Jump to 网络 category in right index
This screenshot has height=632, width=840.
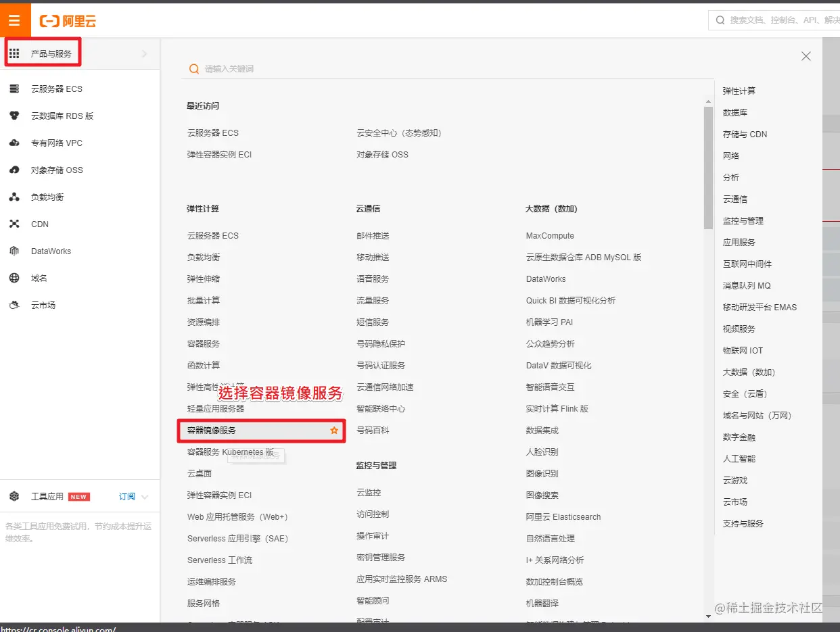731,155
